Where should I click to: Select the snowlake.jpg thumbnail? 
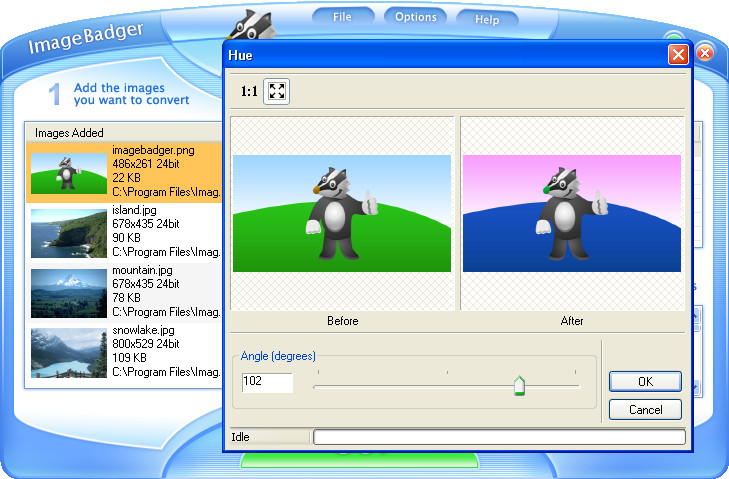click(x=69, y=353)
